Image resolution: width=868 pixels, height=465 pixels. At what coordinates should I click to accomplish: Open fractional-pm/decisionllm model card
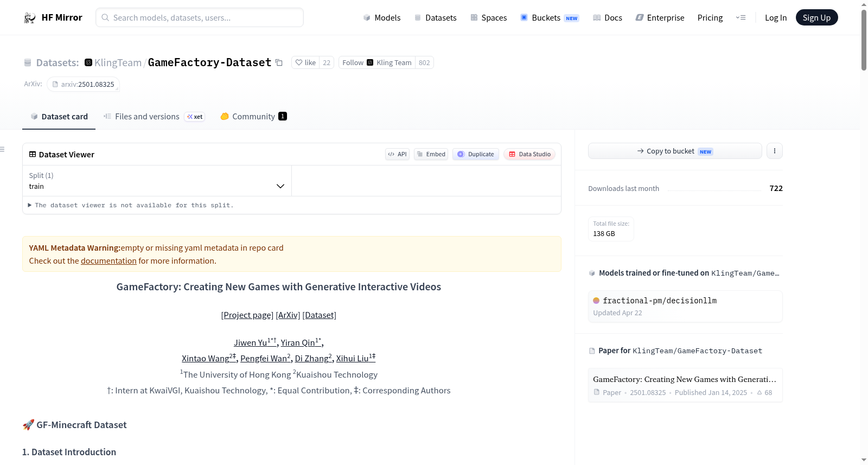(x=685, y=307)
